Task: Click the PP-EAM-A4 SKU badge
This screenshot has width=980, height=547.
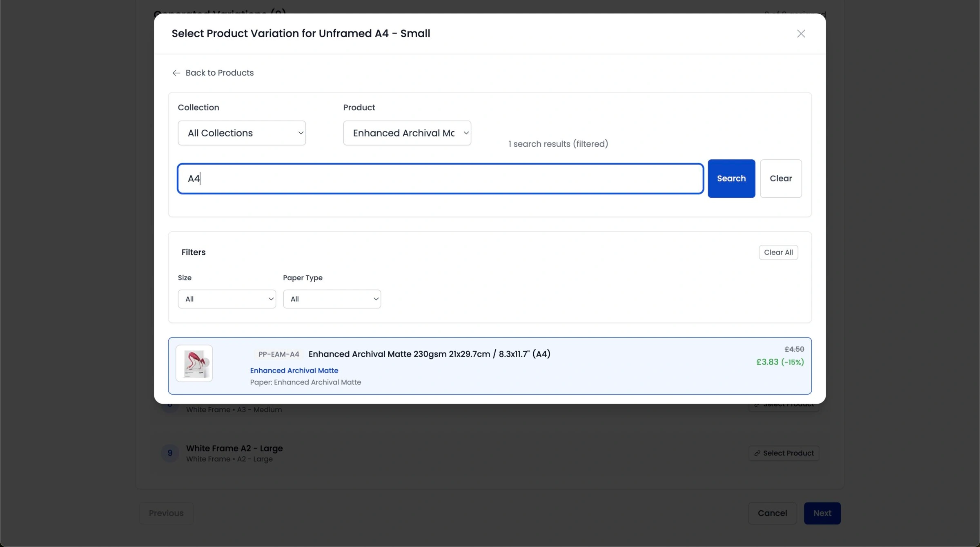Action: click(x=278, y=354)
